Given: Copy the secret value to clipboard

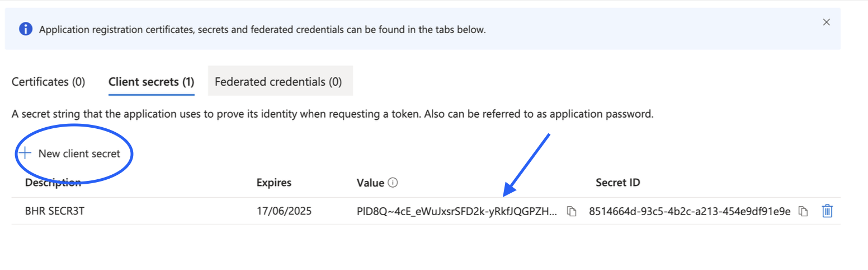Looking at the screenshot, I should (571, 211).
